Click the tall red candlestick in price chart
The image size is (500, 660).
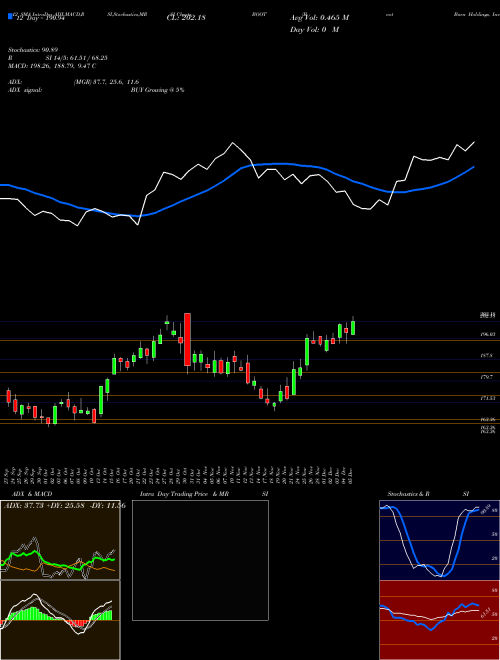coord(187,339)
